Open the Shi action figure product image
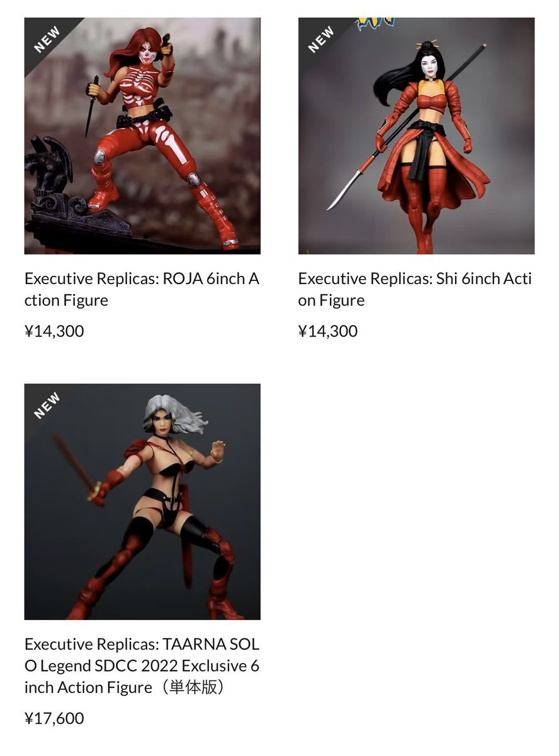 [x=416, y=136]
